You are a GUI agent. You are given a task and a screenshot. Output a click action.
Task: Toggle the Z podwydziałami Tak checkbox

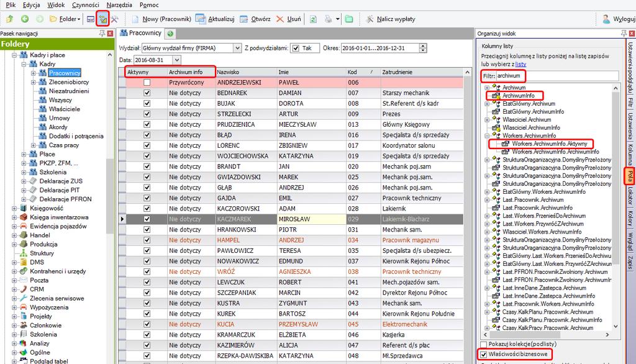[x=296, y=48]
